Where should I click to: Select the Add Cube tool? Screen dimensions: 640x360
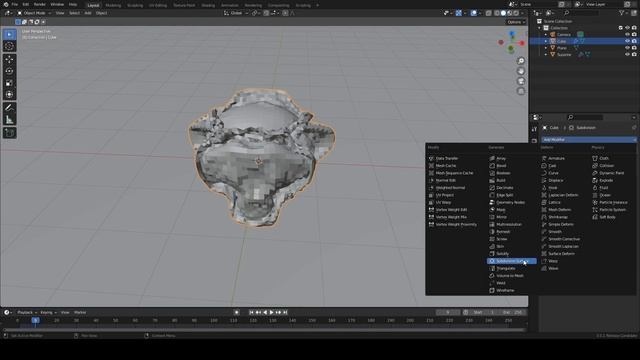[x=9, y=133]
